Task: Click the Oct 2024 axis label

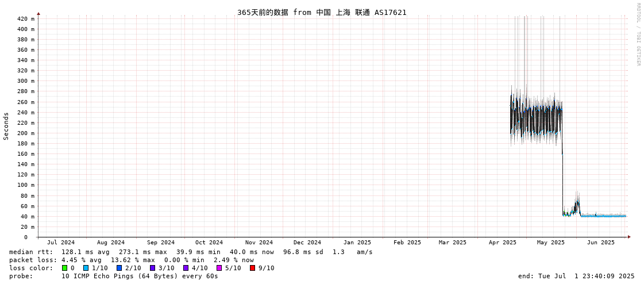Action: (x=209, y=243)
